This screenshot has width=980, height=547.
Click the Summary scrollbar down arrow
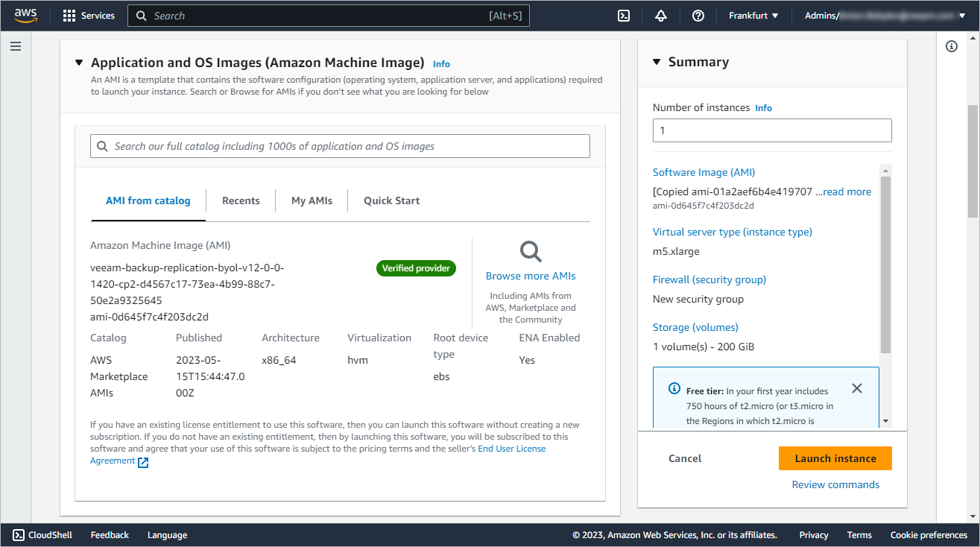pyautogui.click(x=885, y=421)
